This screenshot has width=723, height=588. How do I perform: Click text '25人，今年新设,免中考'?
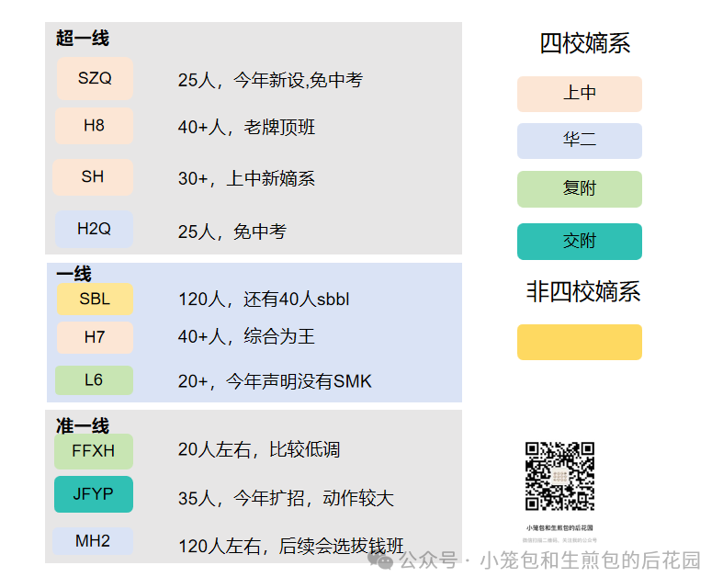click(x=270, y=80)
